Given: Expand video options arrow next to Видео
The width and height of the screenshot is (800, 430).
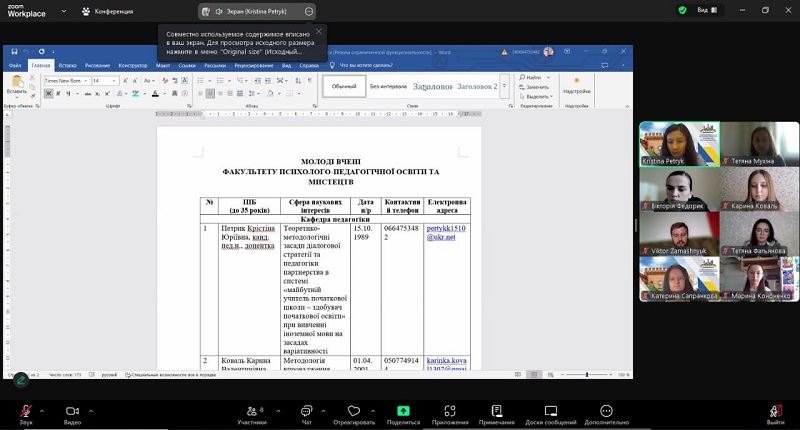Looking at the screenshot, I should pyautogui.click(x=91, y=411).
